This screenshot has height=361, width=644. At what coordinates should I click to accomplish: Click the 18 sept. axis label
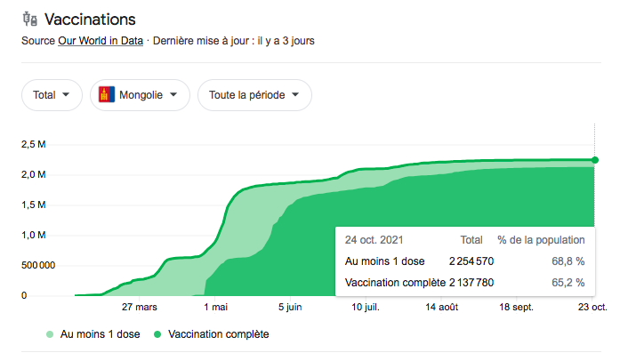(x=516, y=307)
